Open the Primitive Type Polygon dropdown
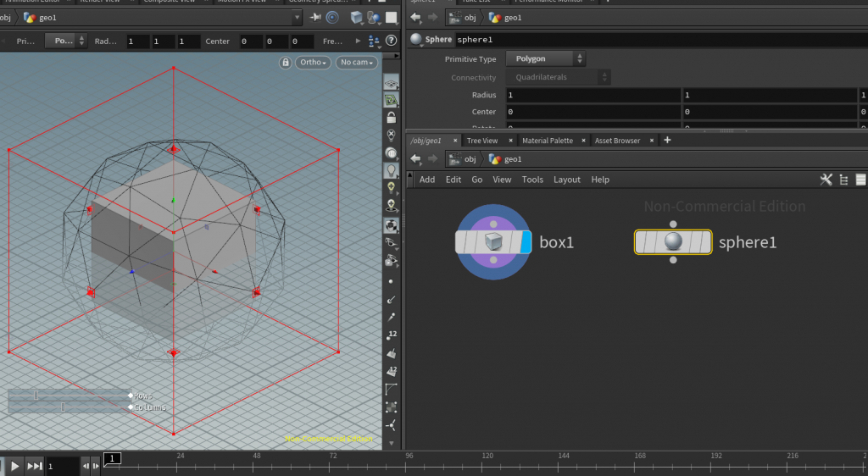The image size is (868, 476). pos(546,59)
